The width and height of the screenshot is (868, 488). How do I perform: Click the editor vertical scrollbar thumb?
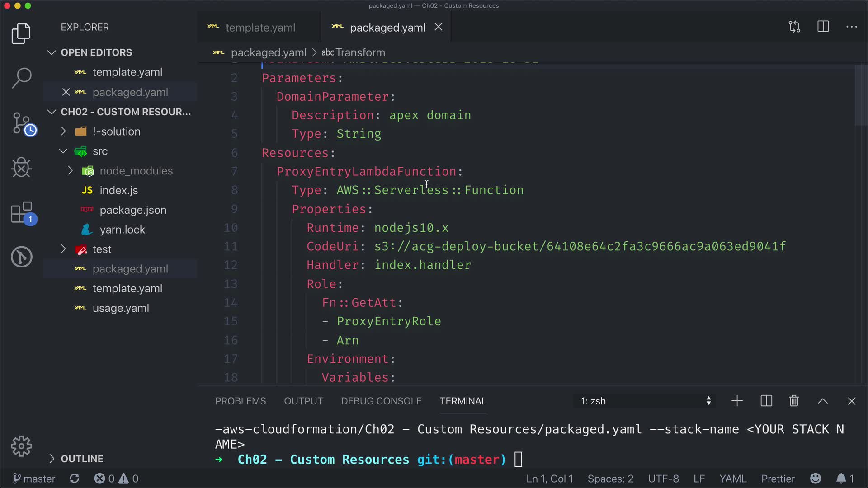pos(860,95)
